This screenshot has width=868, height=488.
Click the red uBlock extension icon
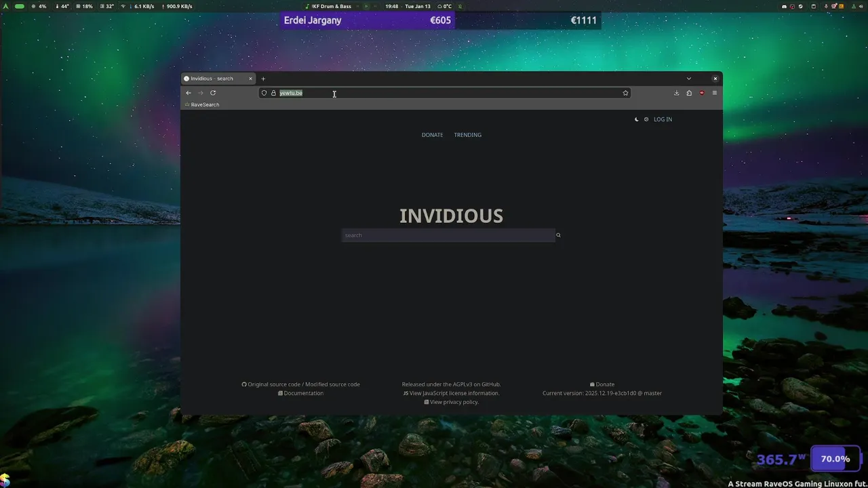tap(702, 93)
